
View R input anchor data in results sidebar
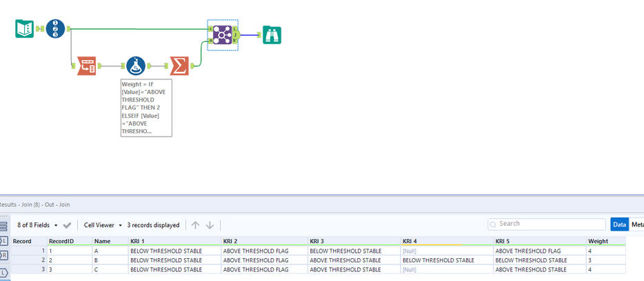pyautogui.click(x=3, y=255)
